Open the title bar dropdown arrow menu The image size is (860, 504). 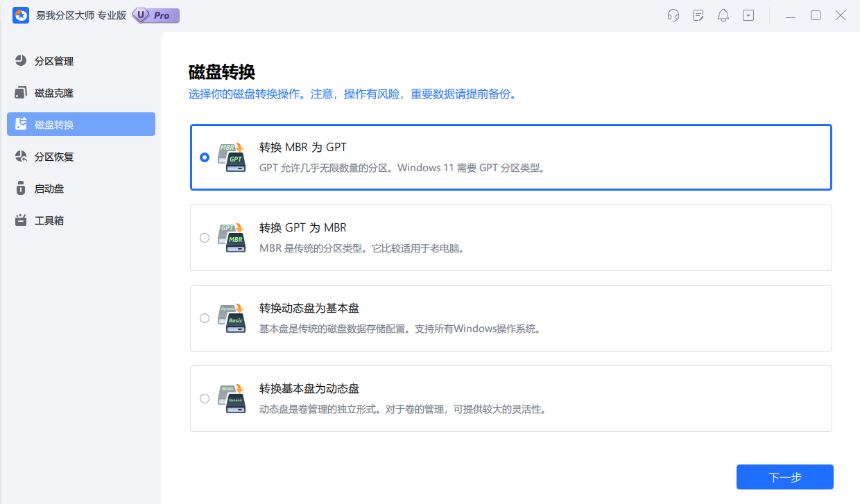coord(748,15)
